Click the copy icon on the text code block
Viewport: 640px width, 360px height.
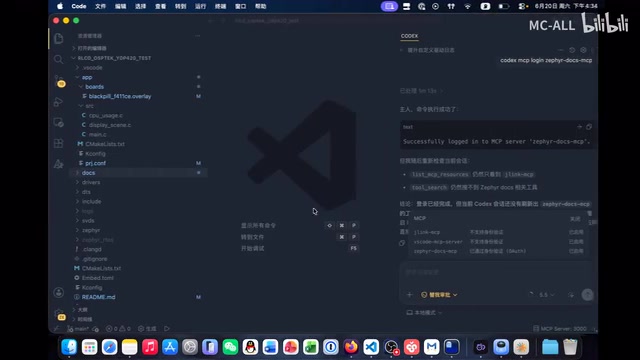coord(589,127)
